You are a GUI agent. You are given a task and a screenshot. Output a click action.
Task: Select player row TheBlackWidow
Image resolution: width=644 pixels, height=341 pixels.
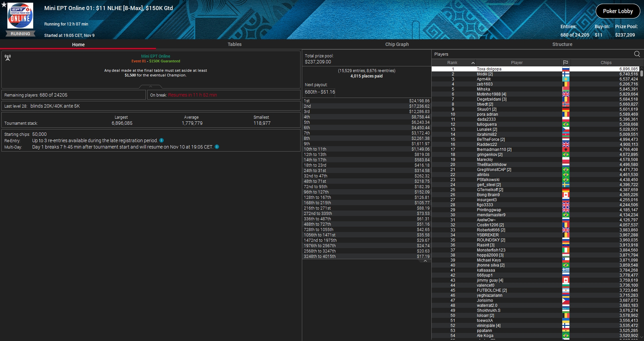pyautogui.click(x=535, y=165)
